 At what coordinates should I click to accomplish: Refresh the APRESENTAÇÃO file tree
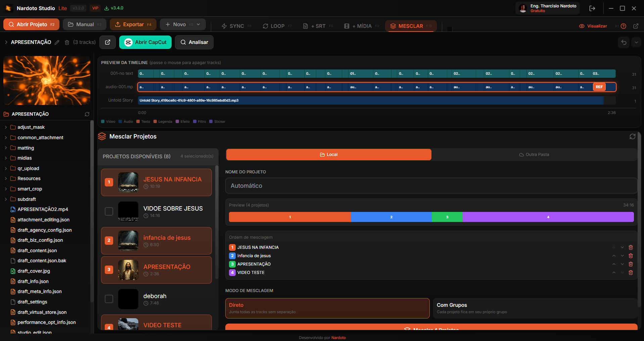(87, 114)
